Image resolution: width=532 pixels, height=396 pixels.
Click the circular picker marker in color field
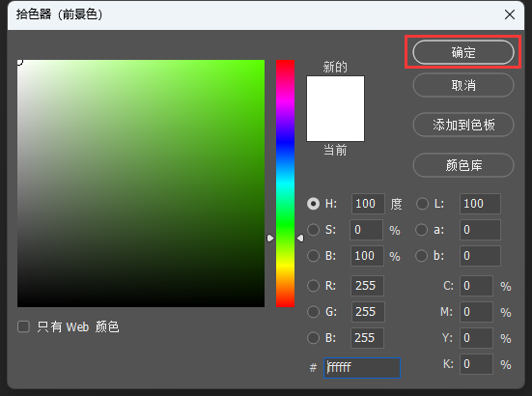(19, 62)
